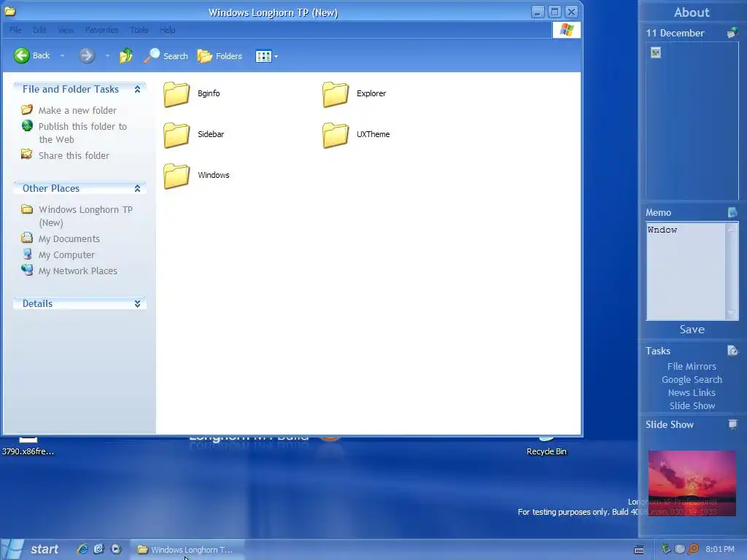This screenshot has width=747, height=560.
Task: Open News Links task
Action: point(692,392)
